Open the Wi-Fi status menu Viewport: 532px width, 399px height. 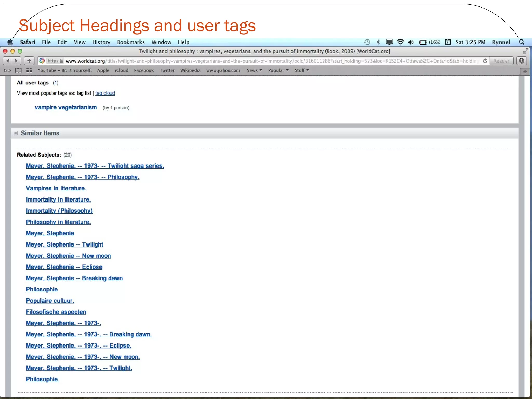tap(400, 42)
